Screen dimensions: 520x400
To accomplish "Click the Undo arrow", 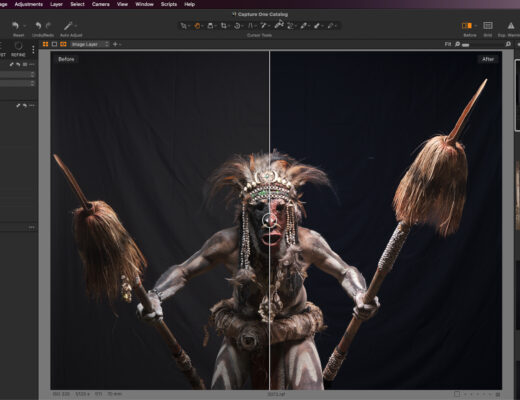I will pyautogui.click(x=38, y=25).
